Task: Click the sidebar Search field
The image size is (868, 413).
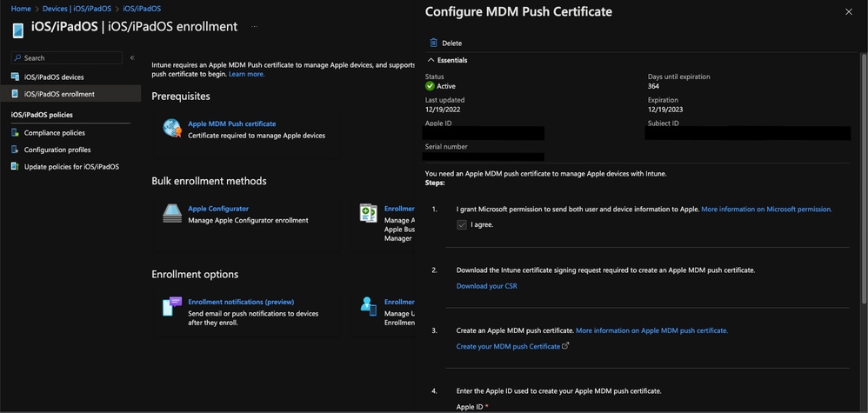Action: (70, 57)
